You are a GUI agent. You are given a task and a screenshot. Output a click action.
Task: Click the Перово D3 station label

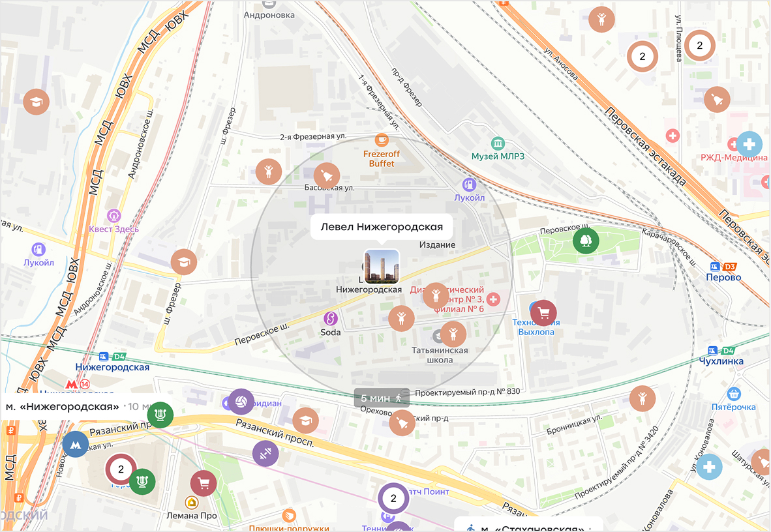[723, 273]
